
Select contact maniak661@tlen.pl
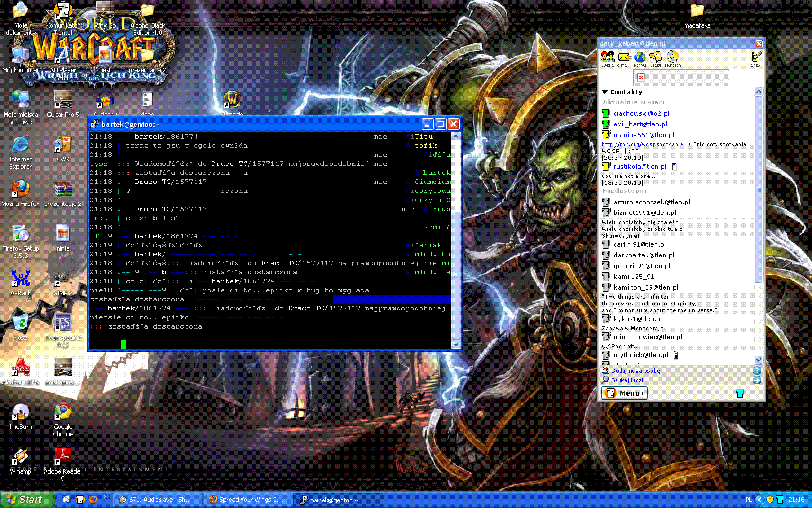click(644, 135)
